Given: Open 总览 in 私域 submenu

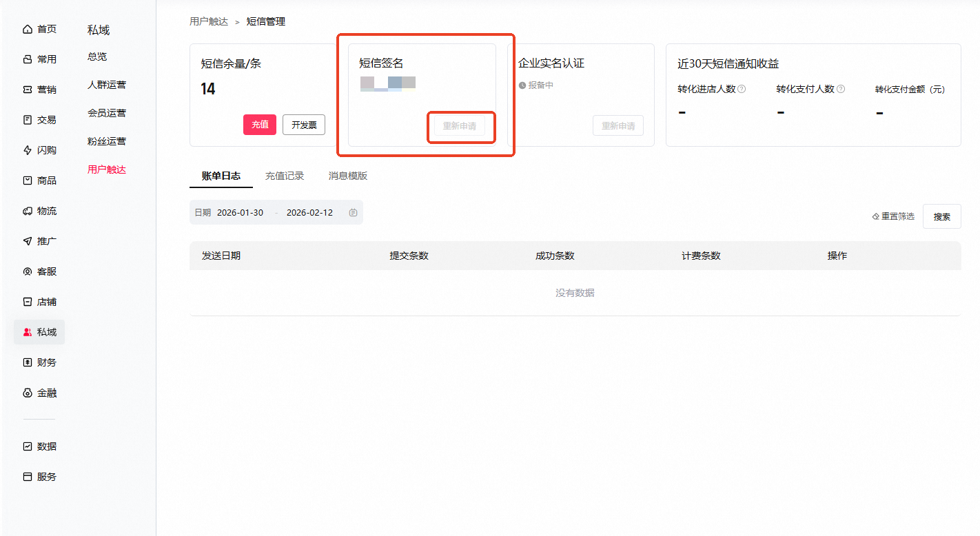Looking at the screenshot, I should pos(97,56).
